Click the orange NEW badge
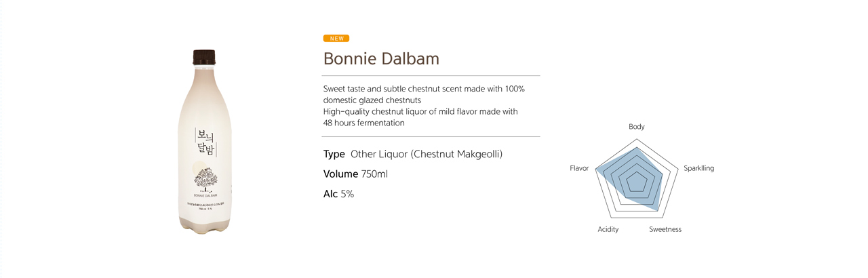Viewport: 868px width, 278px height. (x=336, y=39)
